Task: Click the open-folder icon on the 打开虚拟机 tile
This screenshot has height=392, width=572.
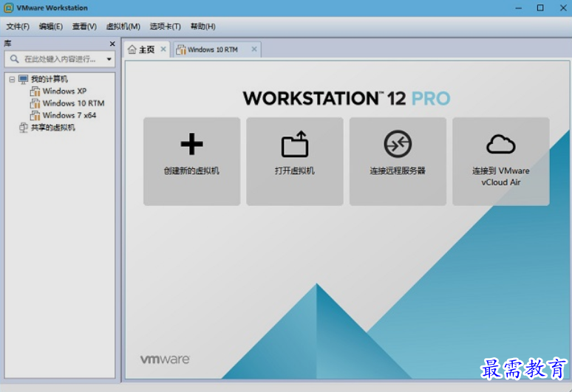Action: (295, 144)
